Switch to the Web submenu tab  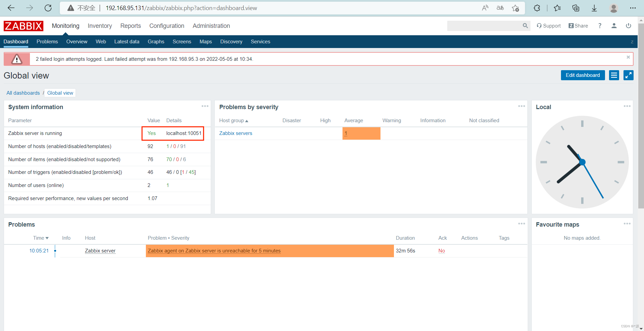[101, 42]
